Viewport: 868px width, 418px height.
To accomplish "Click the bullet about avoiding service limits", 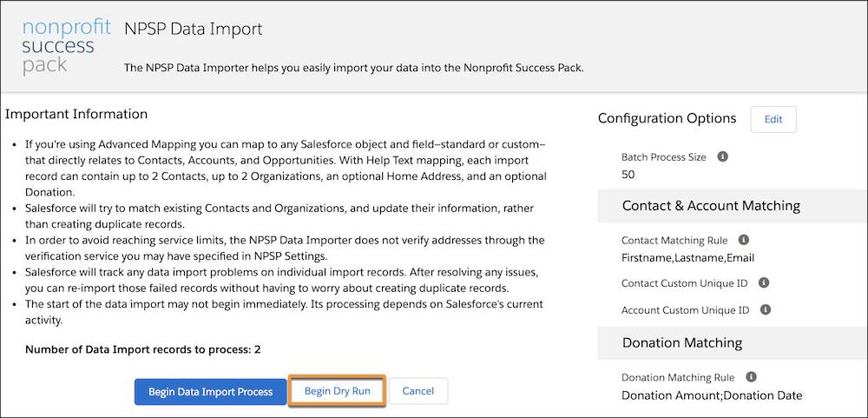I will tap(285, 249).
